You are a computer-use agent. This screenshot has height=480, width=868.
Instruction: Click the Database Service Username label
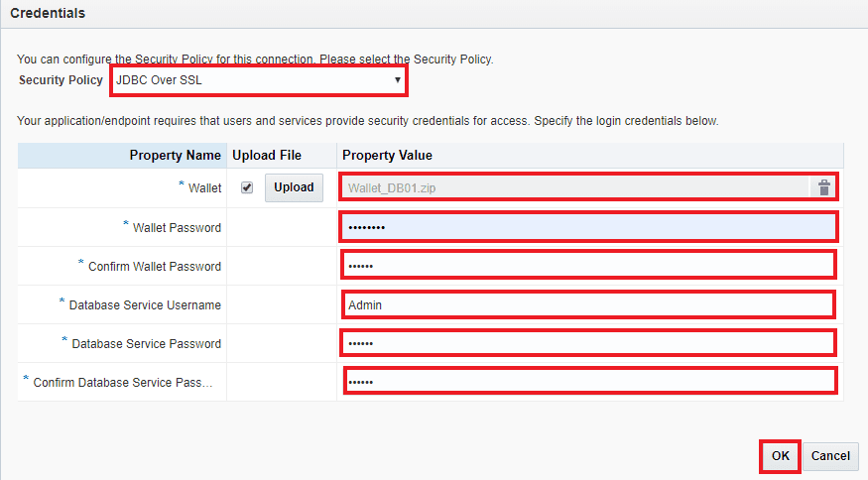(145, 304)
